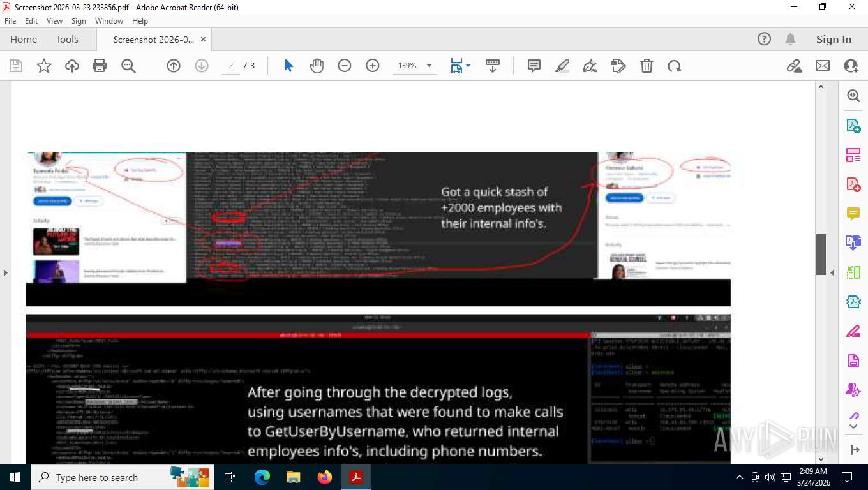Open the Window menu
Screen dimensions: 868x490
pos(109,21)
